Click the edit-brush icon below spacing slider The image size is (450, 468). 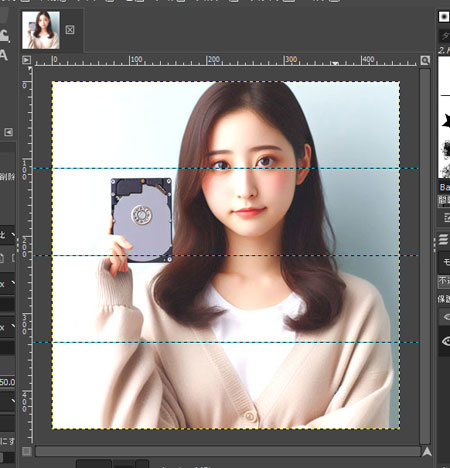pos(446,218)
